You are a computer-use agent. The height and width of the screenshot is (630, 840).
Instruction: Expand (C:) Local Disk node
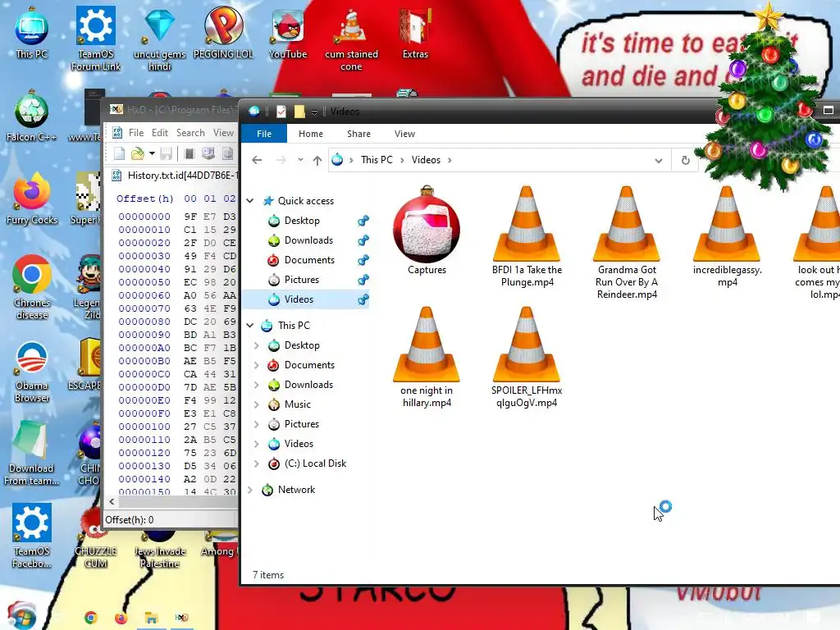[257, 463]
